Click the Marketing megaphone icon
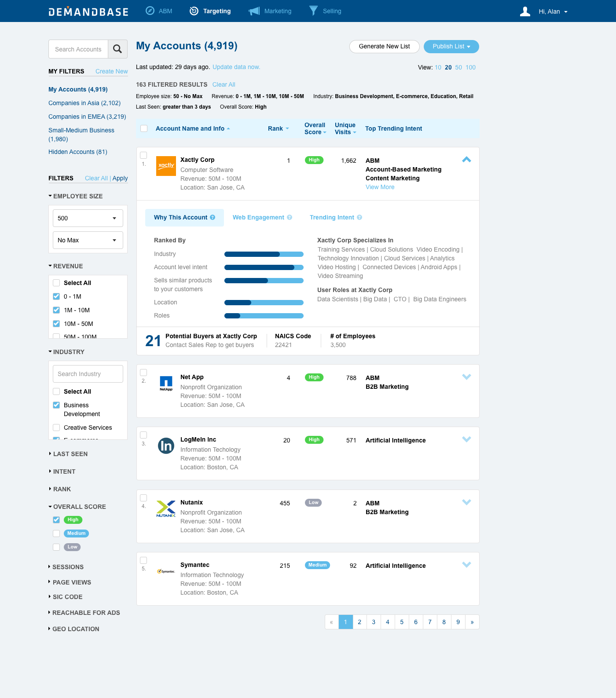Screen dimensions: 616x698 pos(254,11)
